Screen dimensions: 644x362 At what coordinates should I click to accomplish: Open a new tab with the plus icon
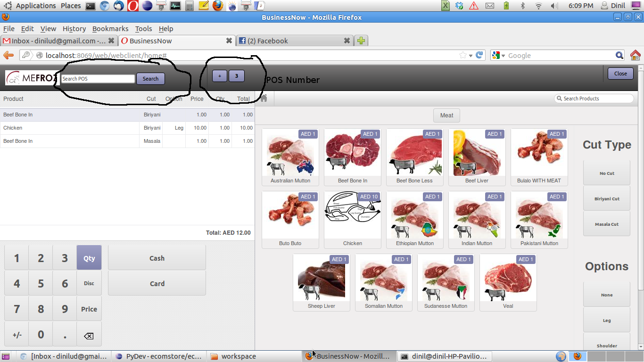[x=361, y=41]
